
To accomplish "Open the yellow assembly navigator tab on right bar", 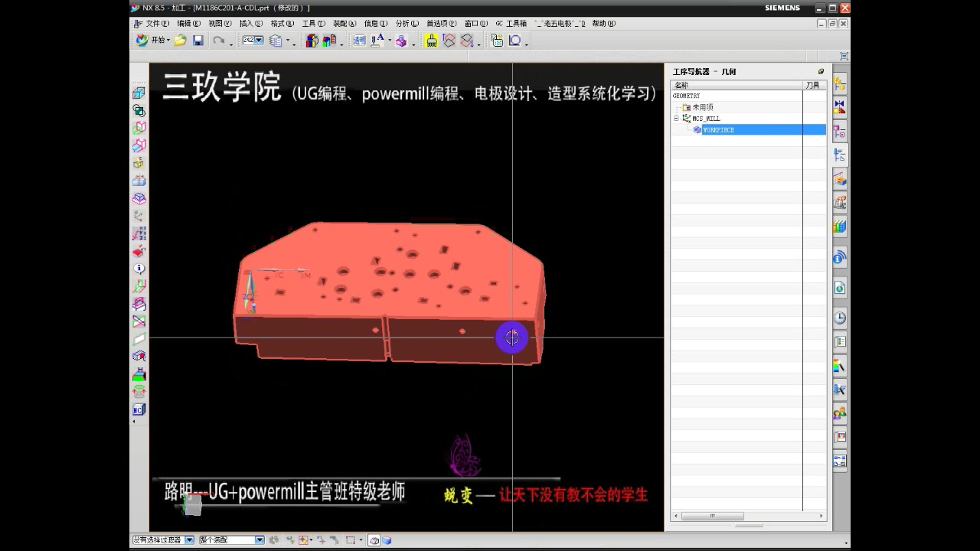I will coord(840,84).
